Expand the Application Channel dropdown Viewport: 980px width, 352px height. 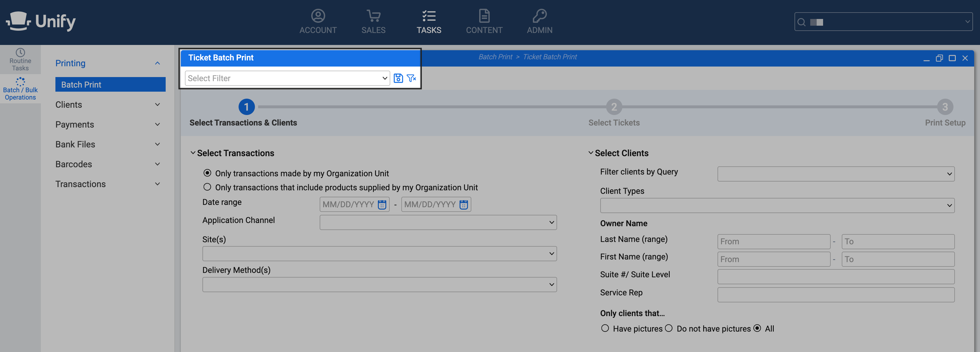438,222
